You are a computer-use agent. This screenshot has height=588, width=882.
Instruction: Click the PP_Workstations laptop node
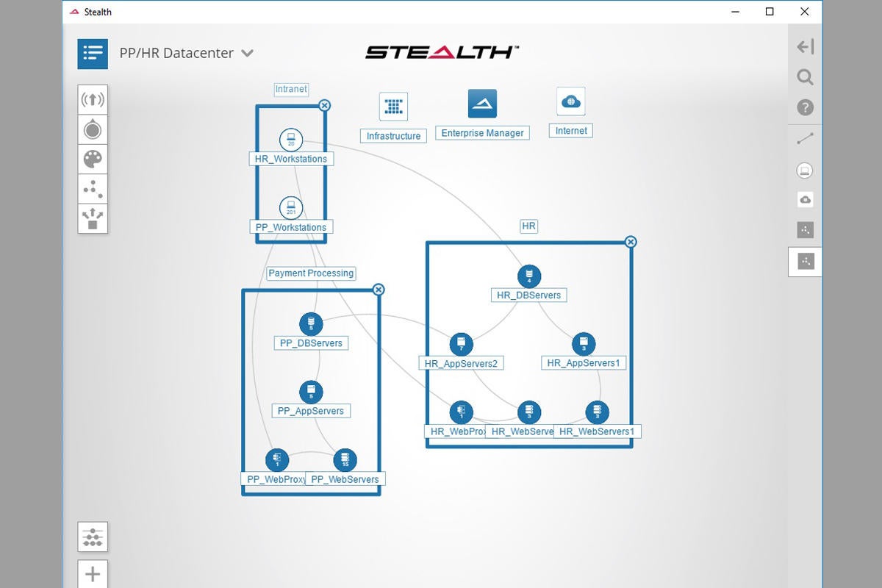click(291, 208)
